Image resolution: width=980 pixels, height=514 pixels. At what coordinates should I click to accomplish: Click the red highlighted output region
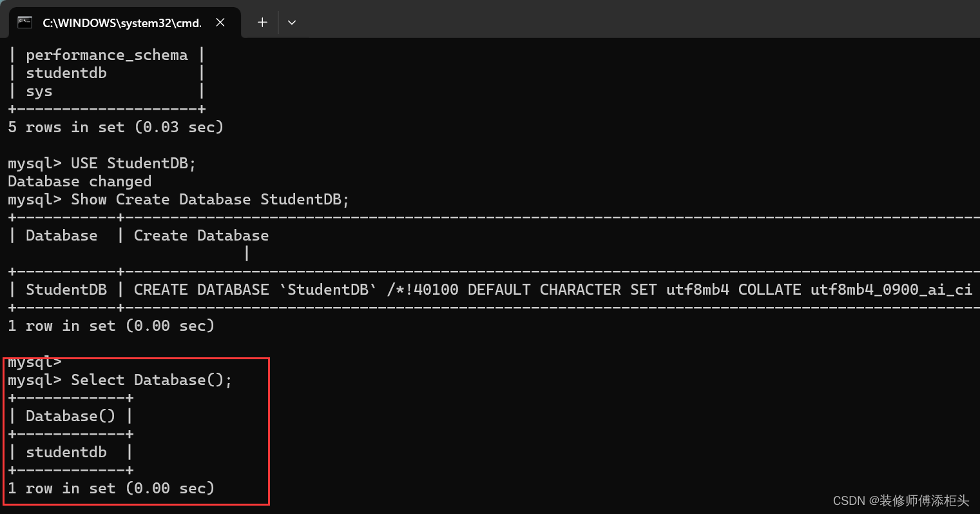137,431
